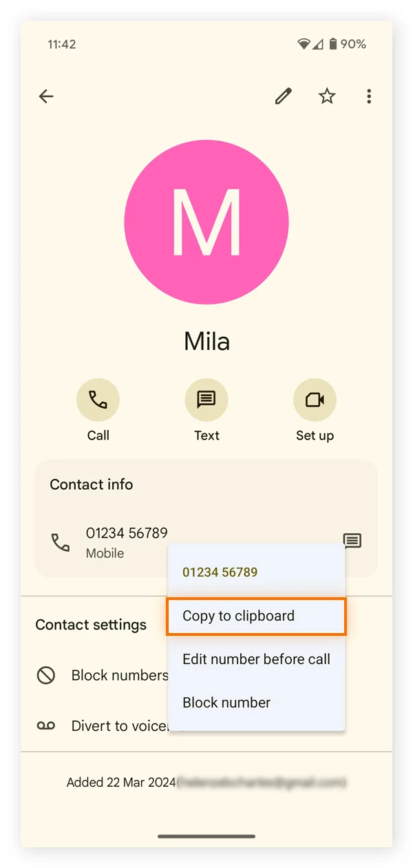
Task: Tap the voicemail icon
Action: click(x=46, y=725)
